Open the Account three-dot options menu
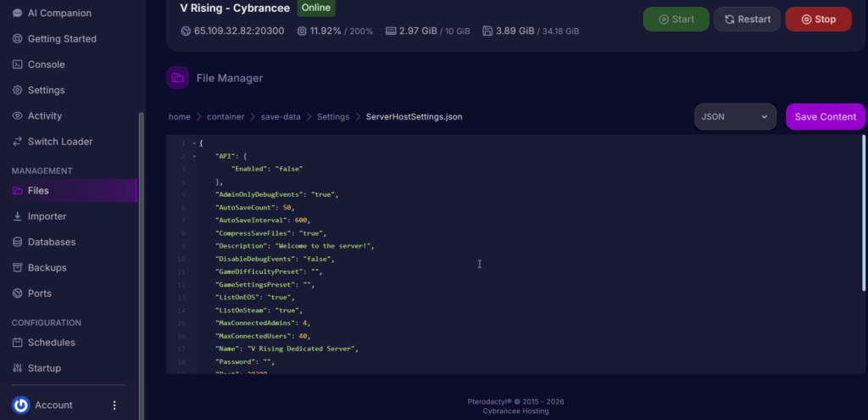The image size is (868, 420). click(114, 405)
